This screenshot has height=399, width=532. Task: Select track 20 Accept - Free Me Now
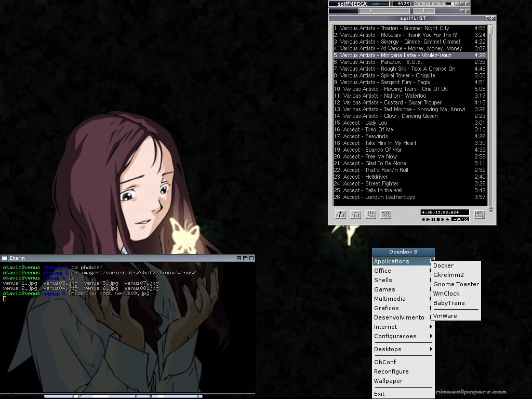tap(410, 156)
